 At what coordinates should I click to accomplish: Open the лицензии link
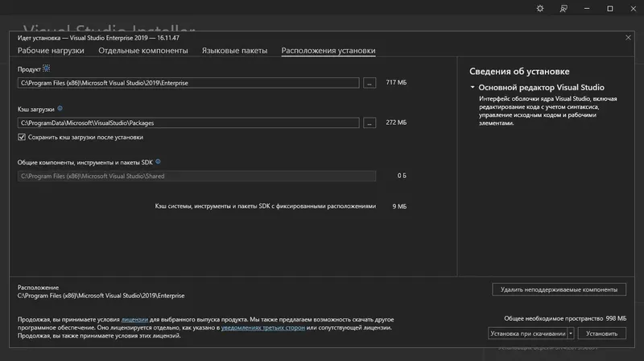coord(134,319)
